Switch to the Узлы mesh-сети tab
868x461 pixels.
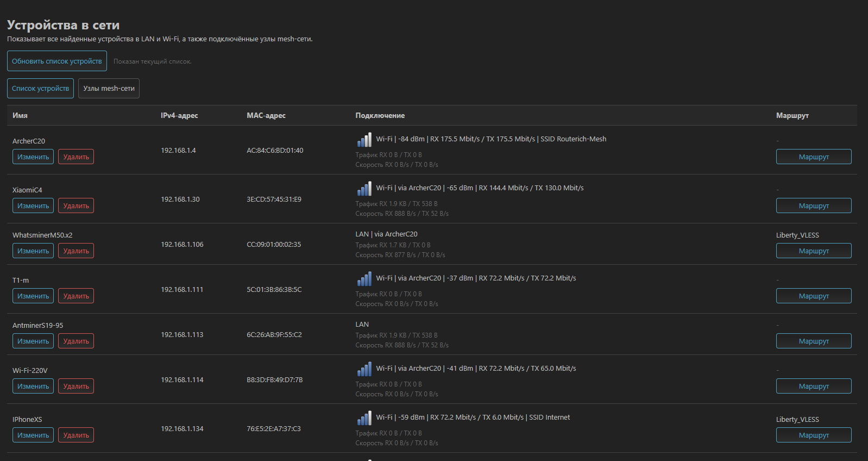click(109, 89)
